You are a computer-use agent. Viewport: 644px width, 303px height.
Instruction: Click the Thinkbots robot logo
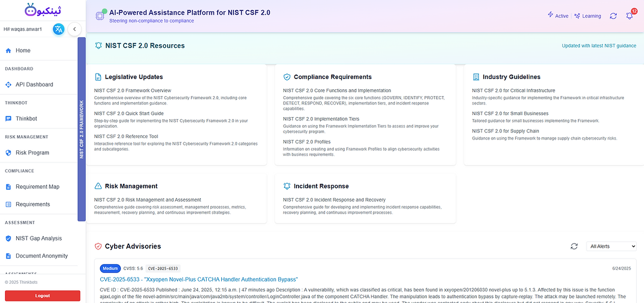(x=43, y=9)
